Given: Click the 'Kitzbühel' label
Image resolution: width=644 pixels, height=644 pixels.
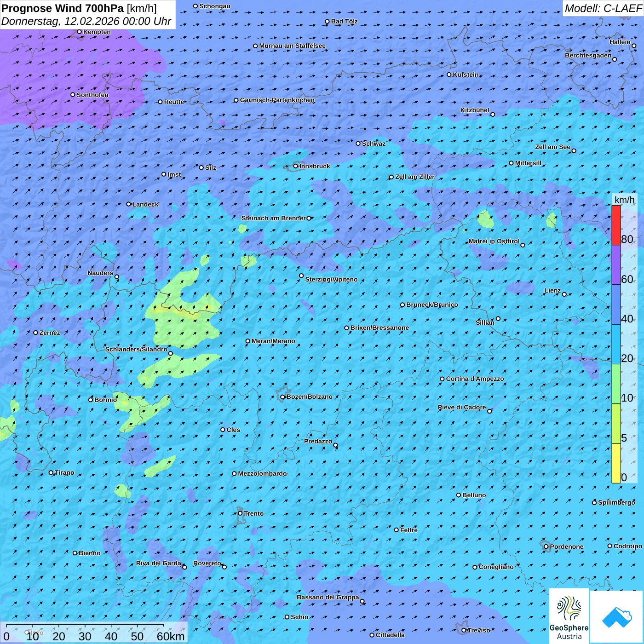Looking at the screenshot, I should 475,110.
